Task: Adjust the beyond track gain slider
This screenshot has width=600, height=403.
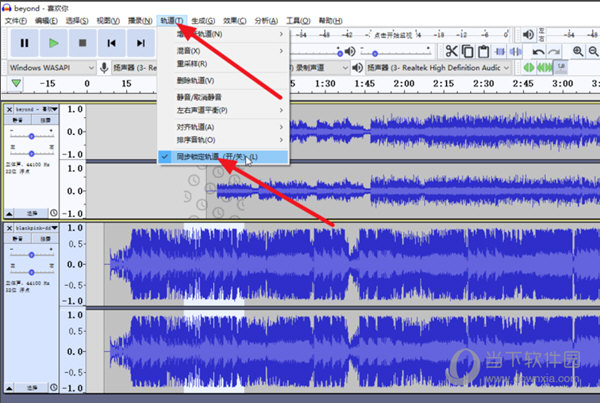Action: click(x=31, y=136)
